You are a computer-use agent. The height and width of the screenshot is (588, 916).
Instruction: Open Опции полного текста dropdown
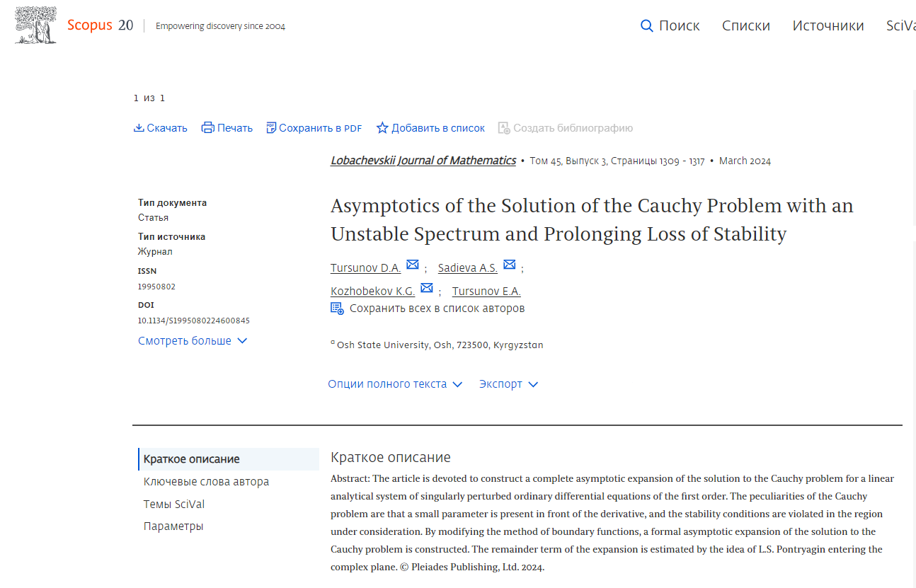pyautogui.click(x=394, y=384)
